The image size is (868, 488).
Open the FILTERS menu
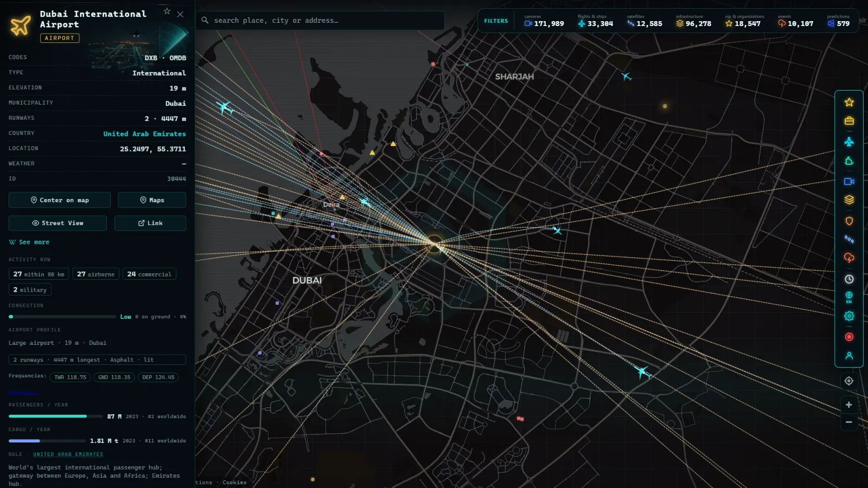tap(496, 21)
